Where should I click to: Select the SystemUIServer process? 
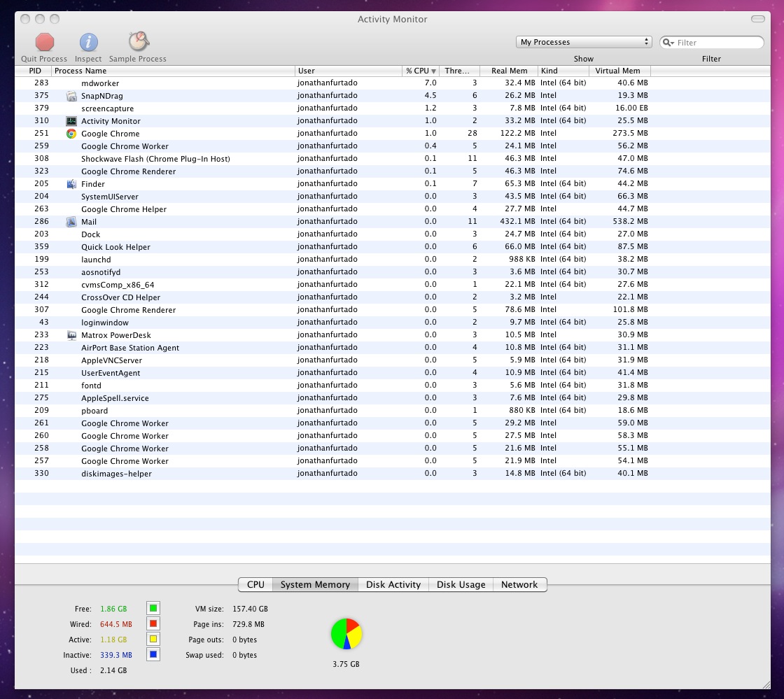[x=393, y=197]
